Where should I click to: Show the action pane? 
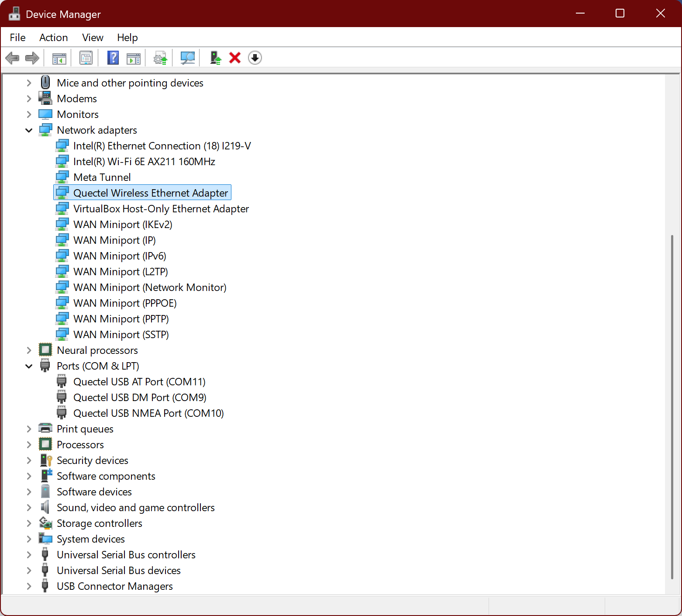(134, 58)
